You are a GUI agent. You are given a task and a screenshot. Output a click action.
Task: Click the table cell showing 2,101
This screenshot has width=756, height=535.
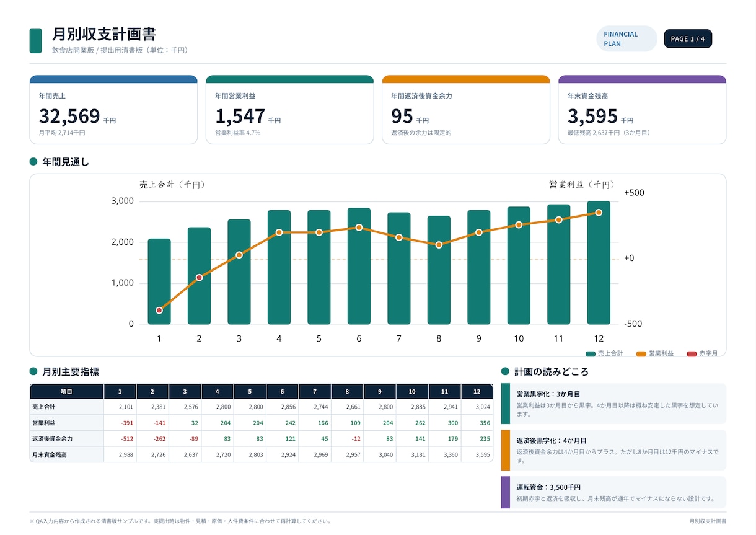(x=120, y=407)
